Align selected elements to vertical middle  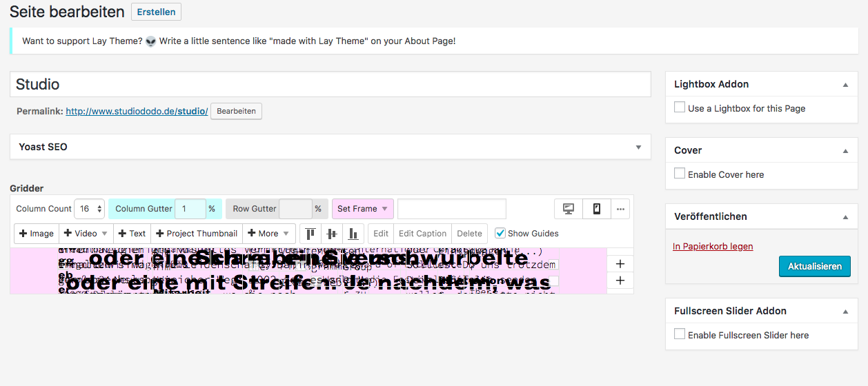pyautogui.click(x=332, y=234)
